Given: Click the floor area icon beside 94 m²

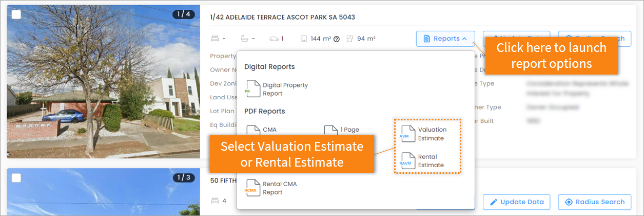Looking at the screenshot, I should (350, 39).
